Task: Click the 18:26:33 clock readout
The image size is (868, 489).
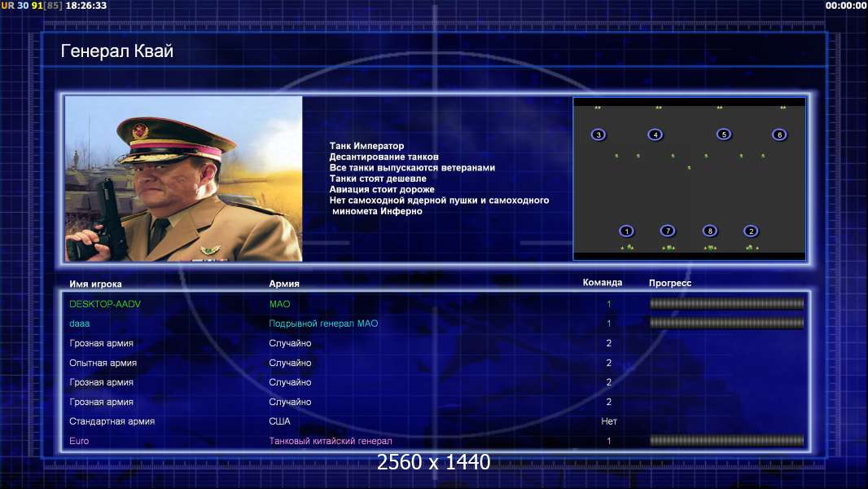Action: tap(85, 6)
